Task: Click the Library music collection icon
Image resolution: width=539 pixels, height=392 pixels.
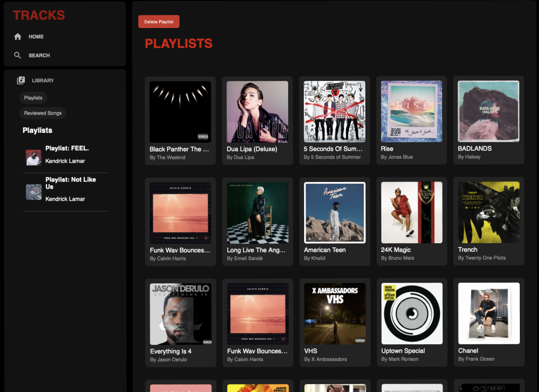Action: [x=21, y=80]
